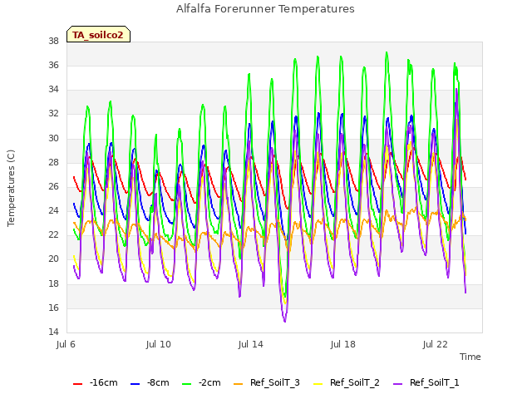The height and width of the screenshot is (399, 532).
Task: Toggle the -8cm series in legend
Action: pyautogui.click(x=150, y=383)
